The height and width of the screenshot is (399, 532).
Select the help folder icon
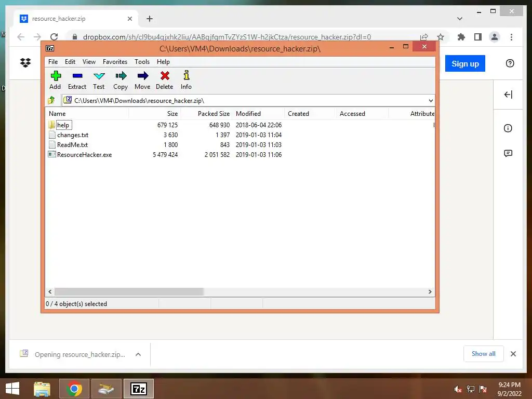click(x=51, y=125)
